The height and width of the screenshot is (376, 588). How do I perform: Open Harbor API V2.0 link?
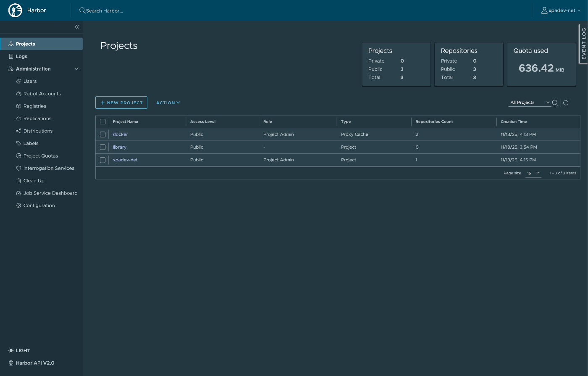pyautogui.click(x=35, y=363)
